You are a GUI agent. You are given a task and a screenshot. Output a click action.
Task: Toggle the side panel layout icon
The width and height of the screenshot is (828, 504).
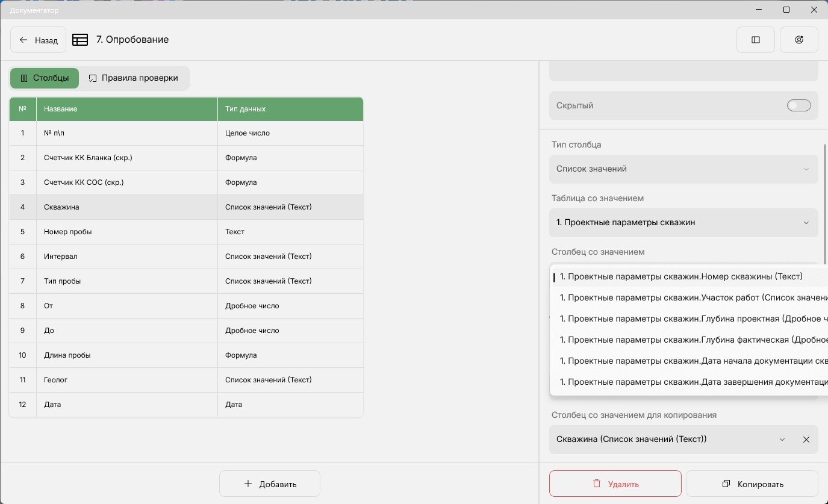click(x=755, y=40)
